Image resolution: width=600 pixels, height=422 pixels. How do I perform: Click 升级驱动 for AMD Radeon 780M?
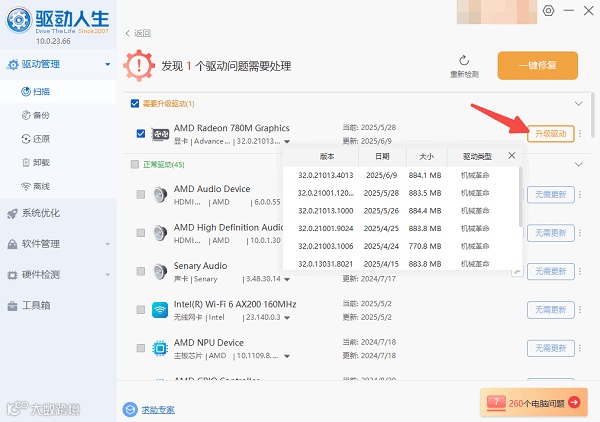click(x=551, y=134)
